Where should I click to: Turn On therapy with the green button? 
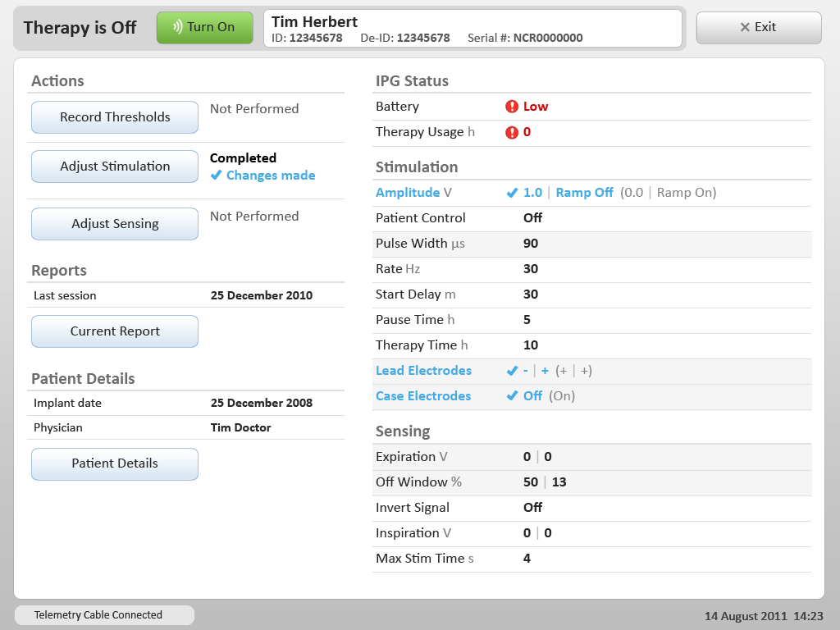coord(204,27)
